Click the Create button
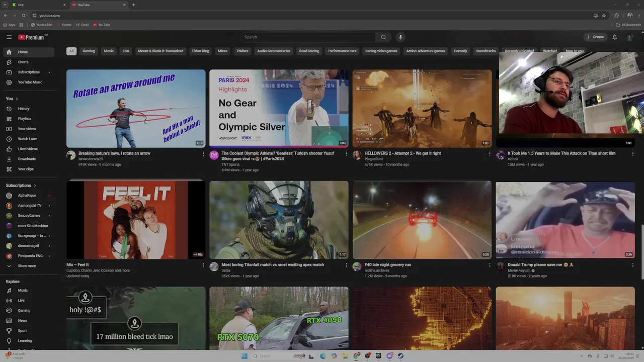Image resolution: width=644 pixels, height=362 pixels. (595, 37)
